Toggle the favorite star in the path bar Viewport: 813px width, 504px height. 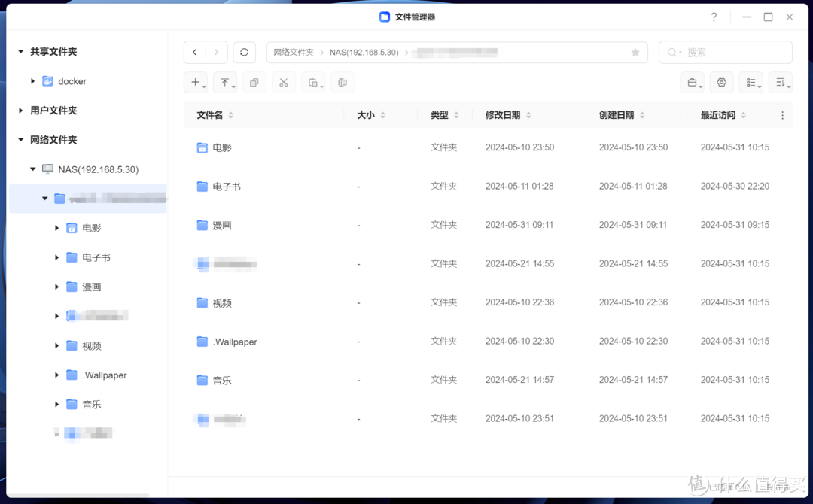pyautogui.click(x=635, y=52)
